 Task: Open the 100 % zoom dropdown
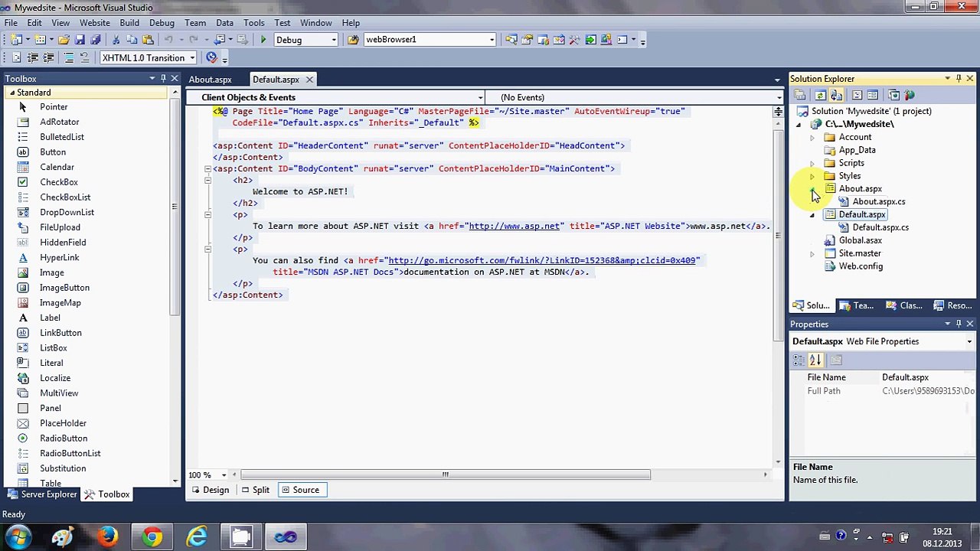point(224,475)
